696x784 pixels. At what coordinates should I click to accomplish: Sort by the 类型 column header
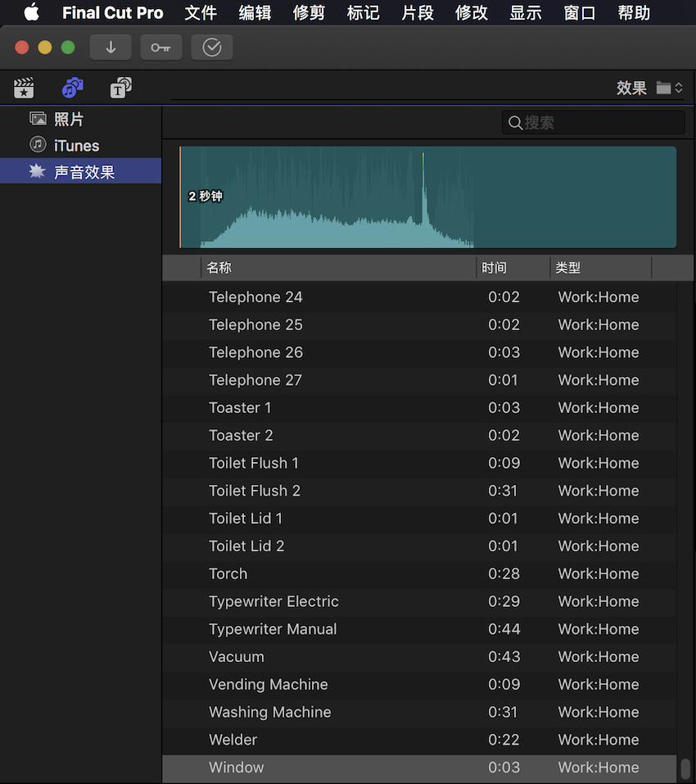pos(601,268)
